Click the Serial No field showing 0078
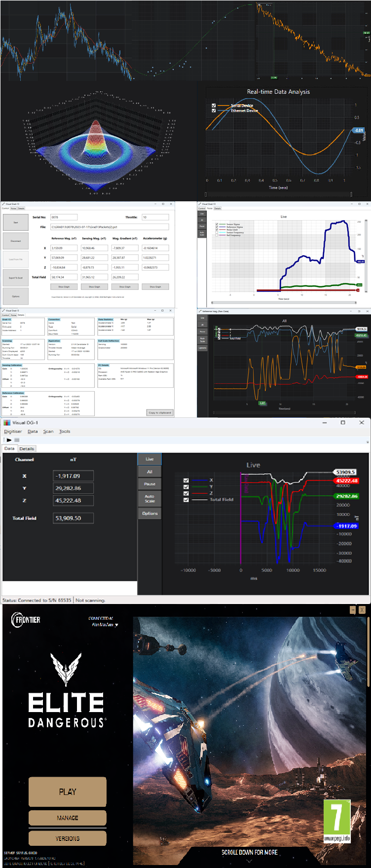 pyautogui.click(x=64, y=217)
